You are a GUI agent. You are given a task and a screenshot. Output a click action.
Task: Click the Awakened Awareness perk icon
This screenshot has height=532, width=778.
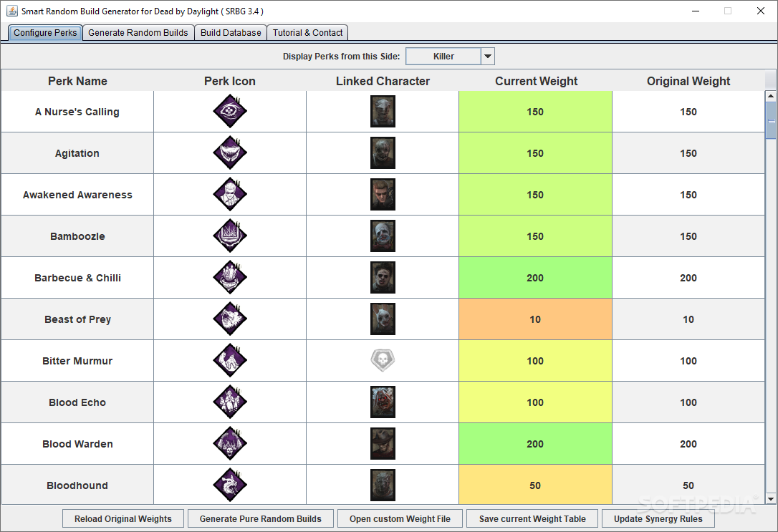coord(230,194)
